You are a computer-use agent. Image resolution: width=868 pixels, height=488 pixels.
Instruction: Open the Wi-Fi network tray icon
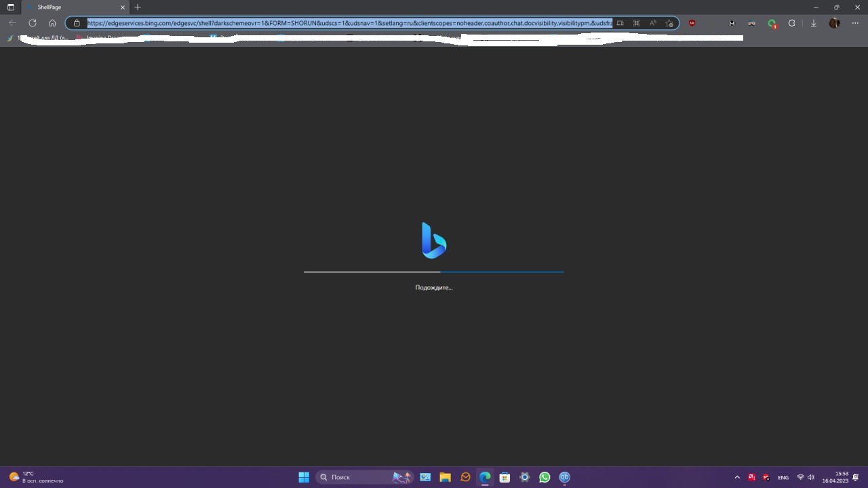(x=800, y=477)
